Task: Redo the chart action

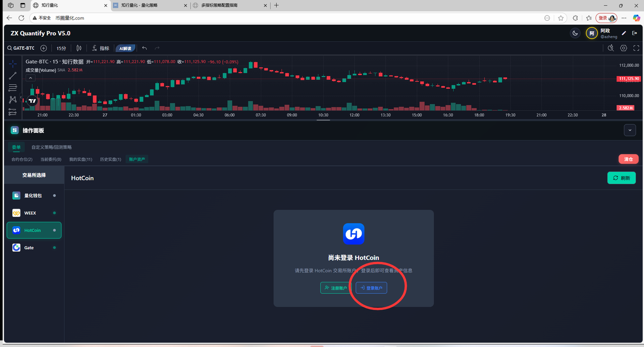Action: click(157, 48)
